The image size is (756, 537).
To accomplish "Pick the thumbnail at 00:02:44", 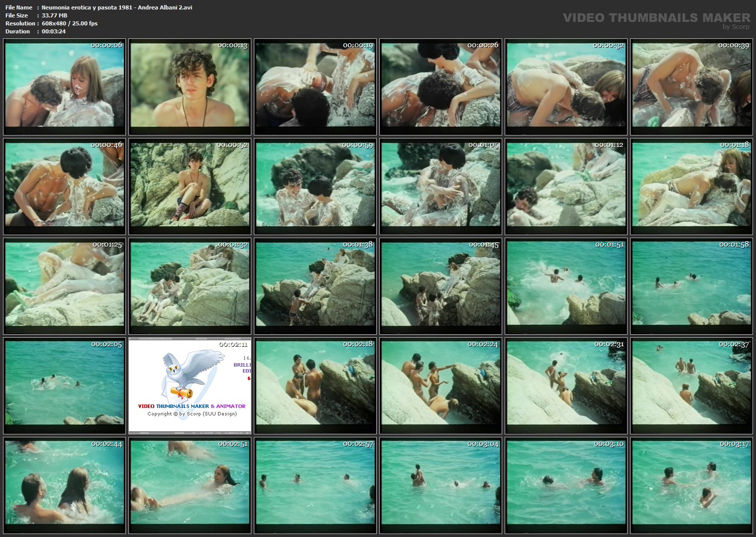I will [65, 486].
